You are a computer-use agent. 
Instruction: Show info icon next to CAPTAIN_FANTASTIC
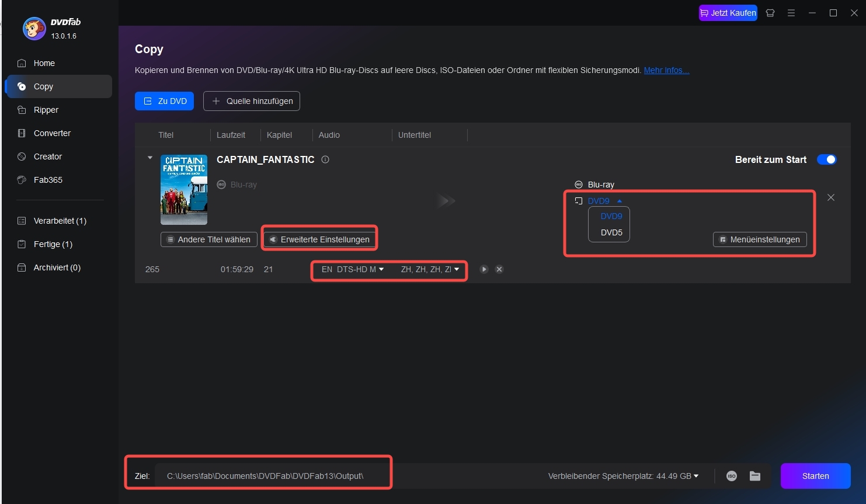pyautogui.click(x=325, y=159)
